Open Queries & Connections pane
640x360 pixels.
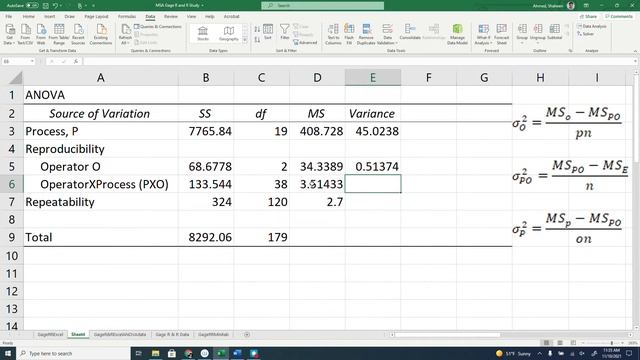pos(158,27)
